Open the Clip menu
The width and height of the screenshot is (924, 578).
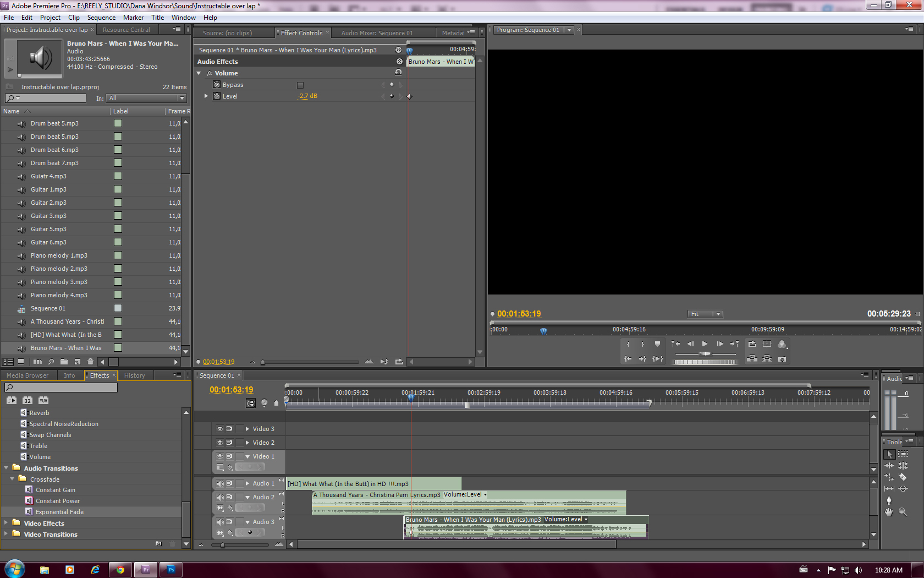74,18
